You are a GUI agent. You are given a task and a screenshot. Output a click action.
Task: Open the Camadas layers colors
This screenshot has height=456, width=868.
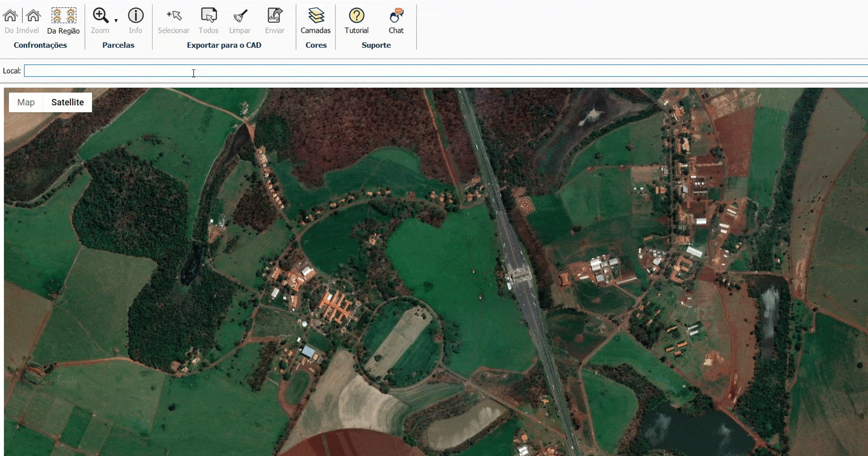(316, 21)
